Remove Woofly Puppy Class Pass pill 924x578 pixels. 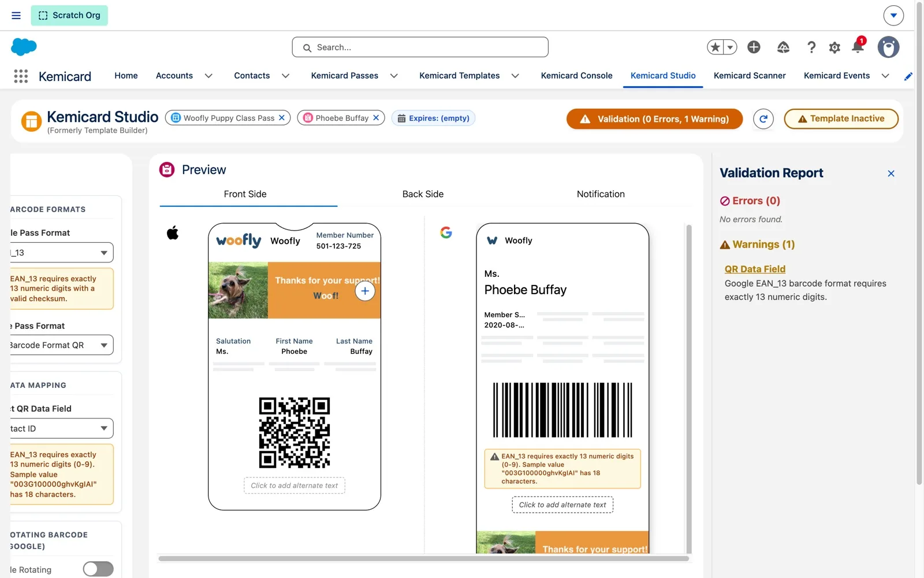282,118
